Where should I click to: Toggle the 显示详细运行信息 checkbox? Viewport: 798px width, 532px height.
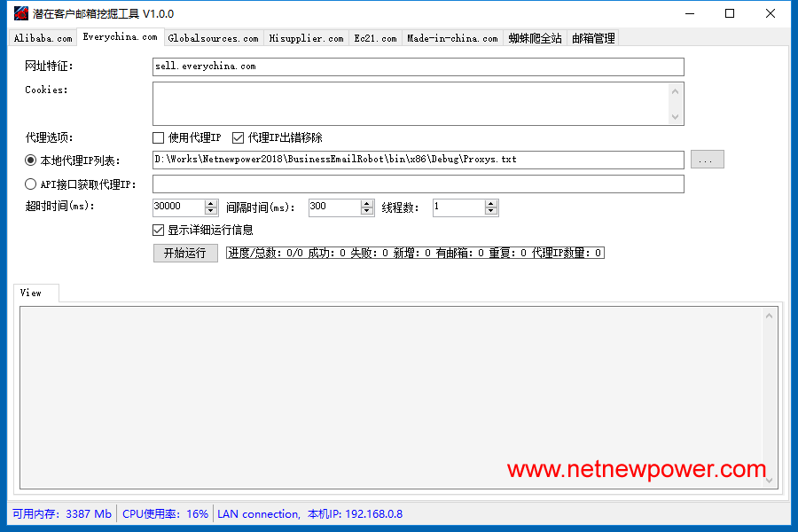pyautogui.click(x=159, y=231)
